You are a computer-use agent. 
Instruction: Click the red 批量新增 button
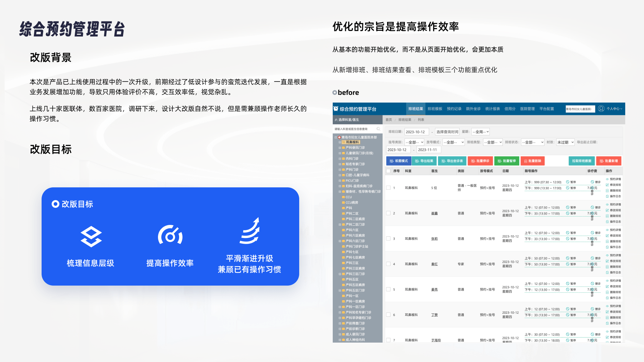coord(608,161)
